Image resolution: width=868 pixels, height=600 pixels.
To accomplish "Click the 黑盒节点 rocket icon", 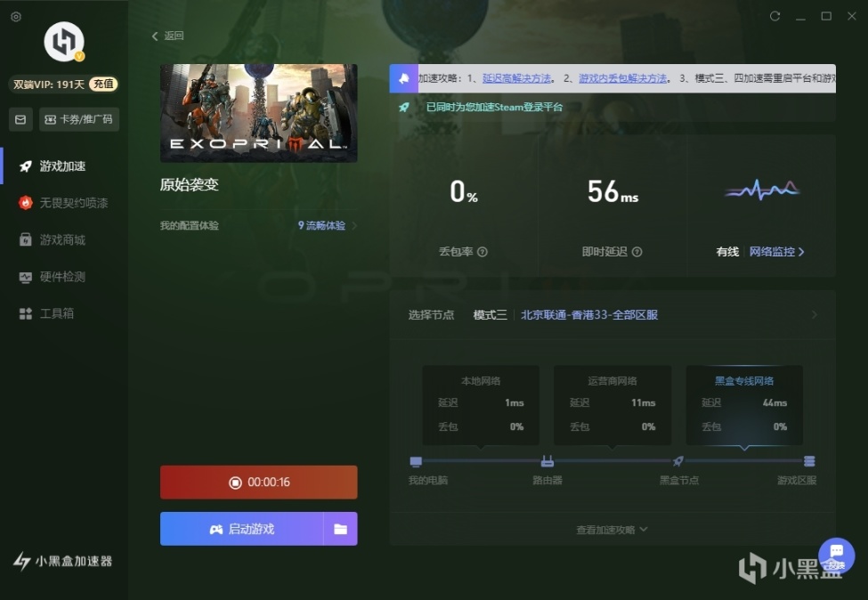I will click(678, 460).
